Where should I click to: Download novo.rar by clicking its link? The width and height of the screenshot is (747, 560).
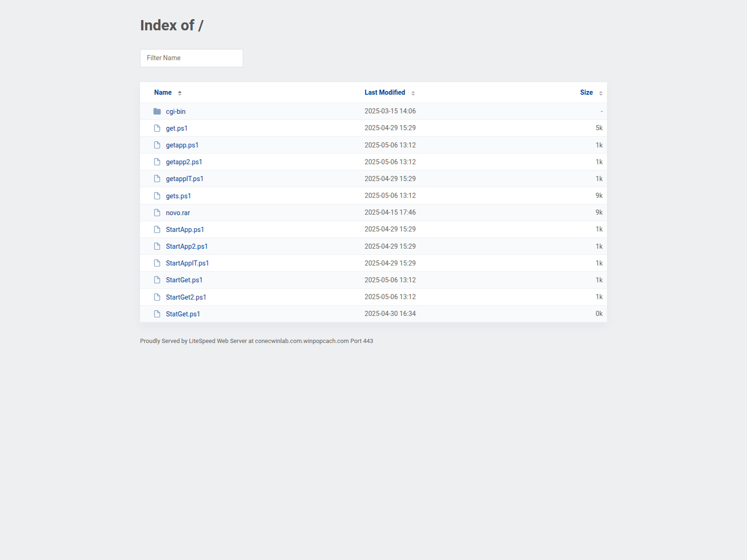pos(177,212)
